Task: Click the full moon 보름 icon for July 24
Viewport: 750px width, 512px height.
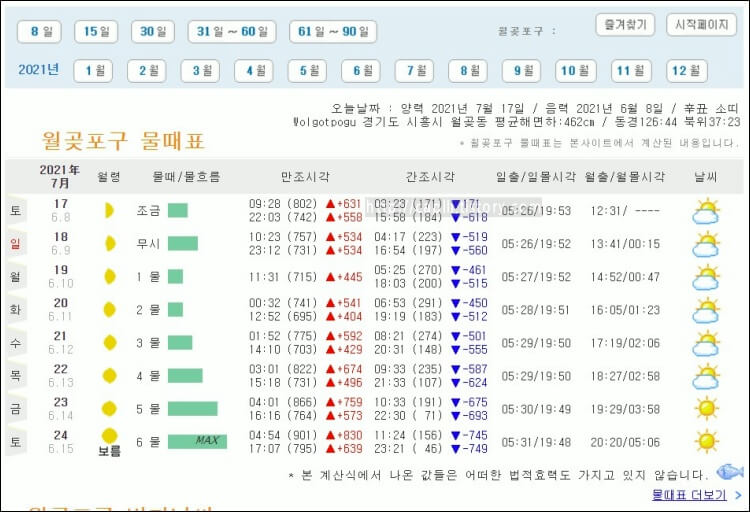Action: tap(110, 436)
